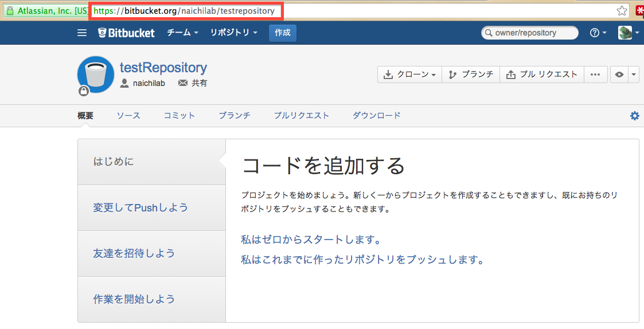
Task: Click the red browser extension icon
Action: (640, 11)
